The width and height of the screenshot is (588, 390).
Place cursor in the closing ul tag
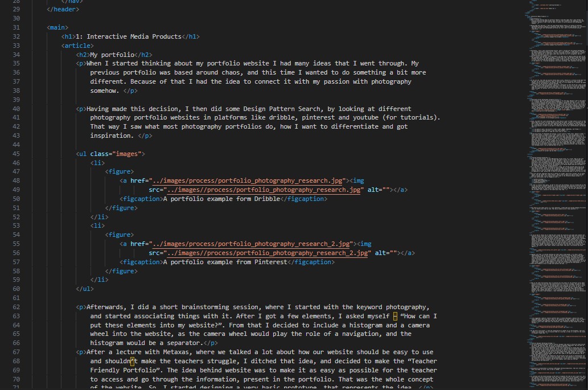click(x=85, y=289)
